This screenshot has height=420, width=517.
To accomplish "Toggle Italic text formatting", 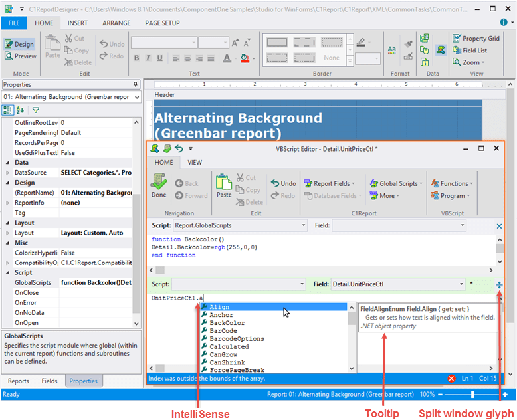I will 148,58.
